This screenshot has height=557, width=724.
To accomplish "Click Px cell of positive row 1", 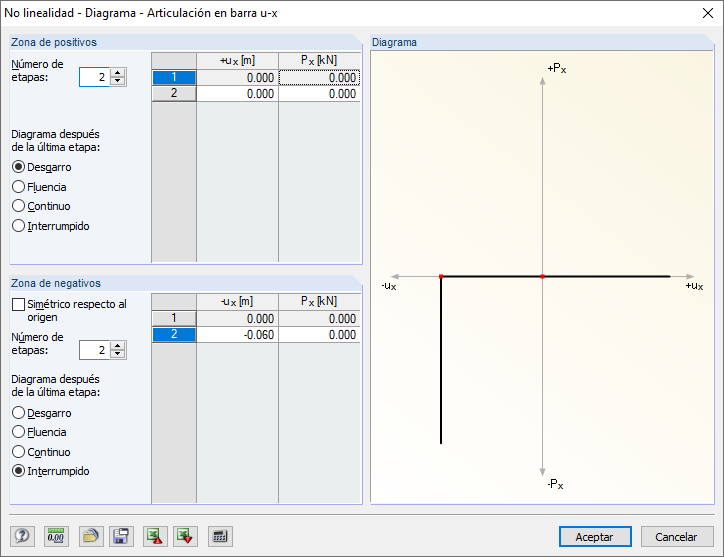I will (320, 78).
